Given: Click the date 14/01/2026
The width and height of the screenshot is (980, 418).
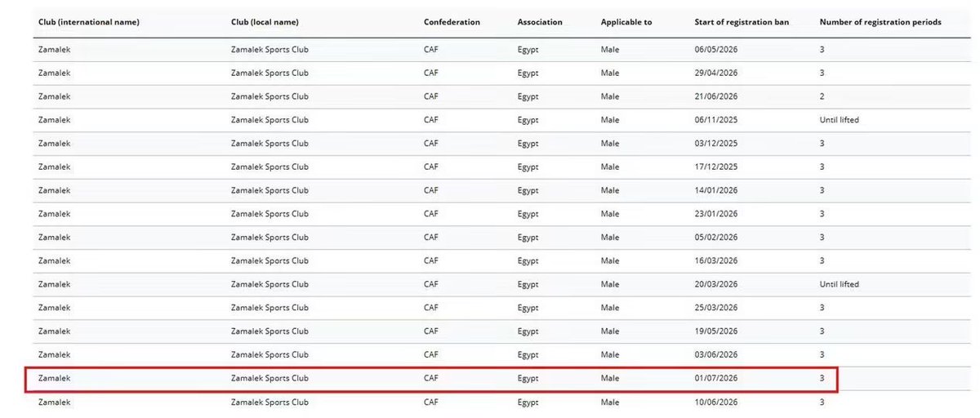Looking at the screenshot, I should pyautogui.click(x=716, y=190).
